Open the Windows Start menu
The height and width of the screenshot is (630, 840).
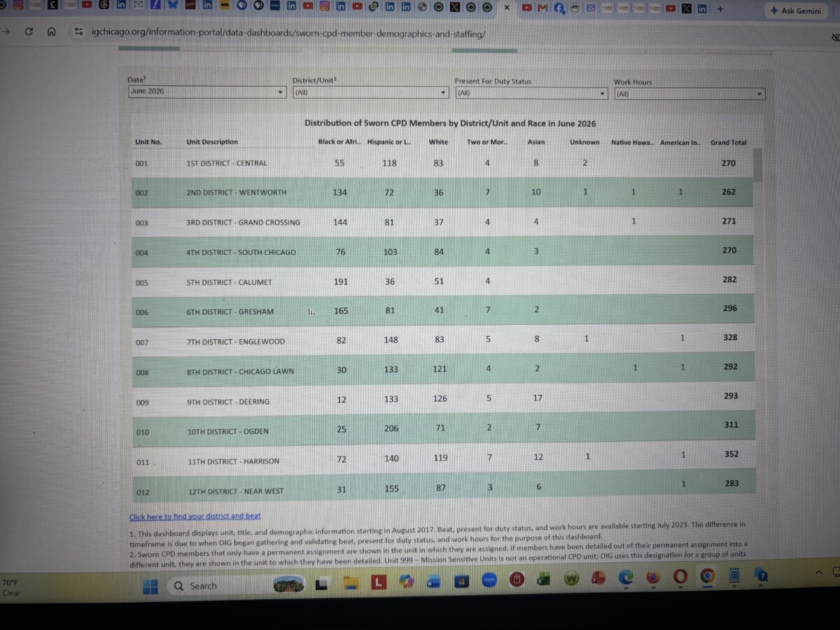(x=150, y=587)
